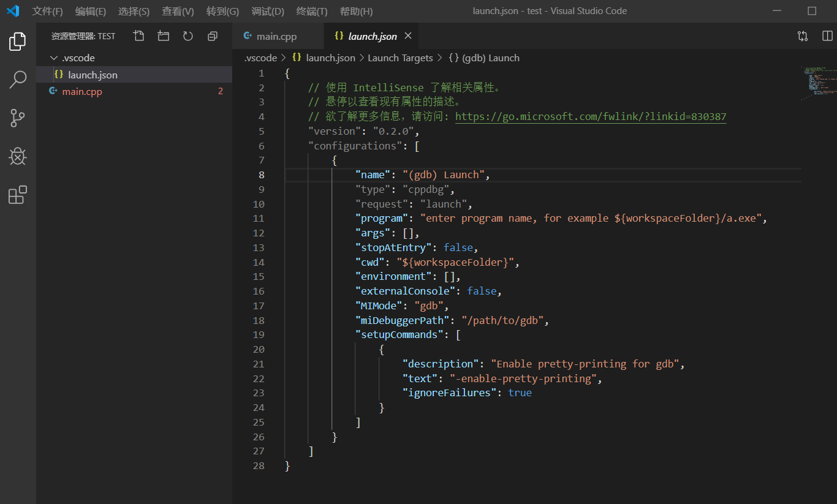Click the program path string value

pyautogui.click(x=591, y=218)
